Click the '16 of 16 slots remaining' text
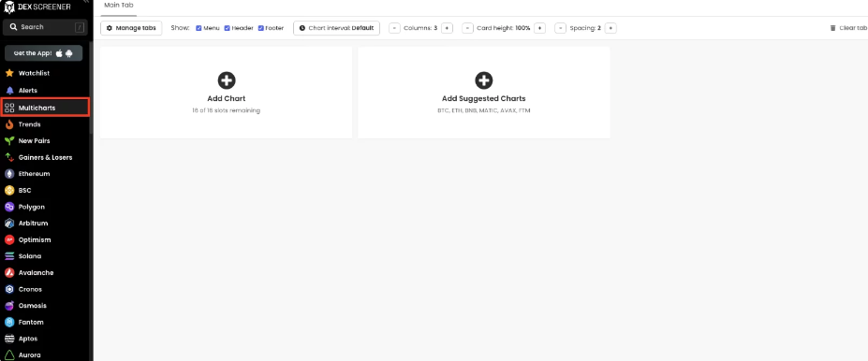The height and width of the screenshot is (361, 868). point(226,110)
